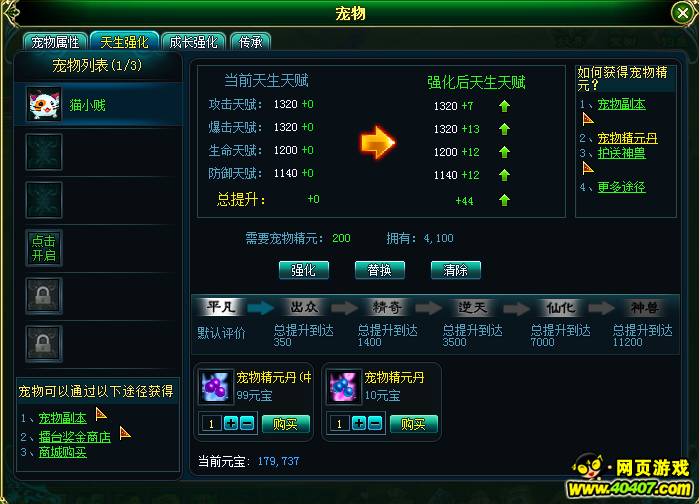699x504 pixels.
Task: Open the 宠物属性 tab
Action: [55, 42]
